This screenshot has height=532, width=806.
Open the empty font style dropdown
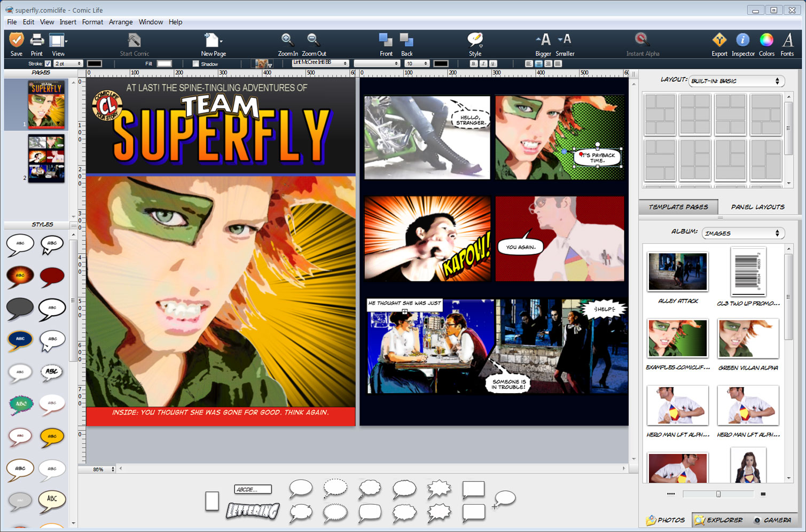(x=377, y=63)
